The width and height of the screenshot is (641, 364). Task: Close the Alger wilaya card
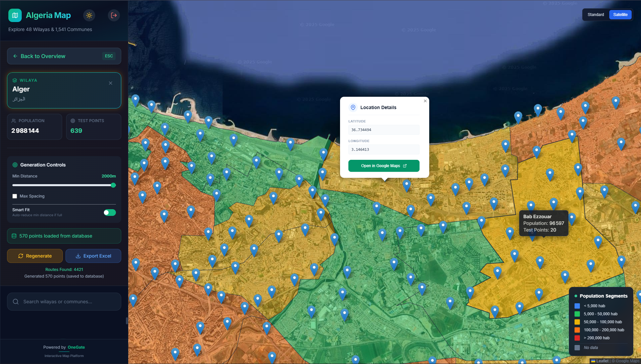[111, 83]
